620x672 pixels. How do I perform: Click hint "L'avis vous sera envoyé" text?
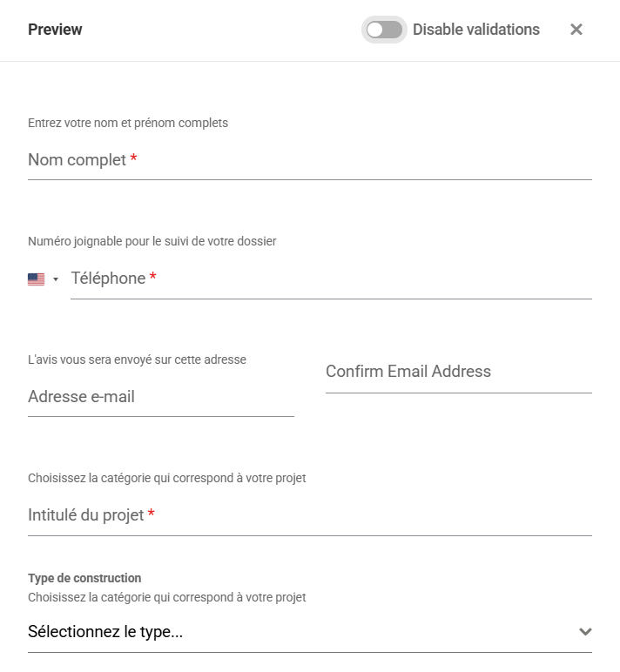137,360
